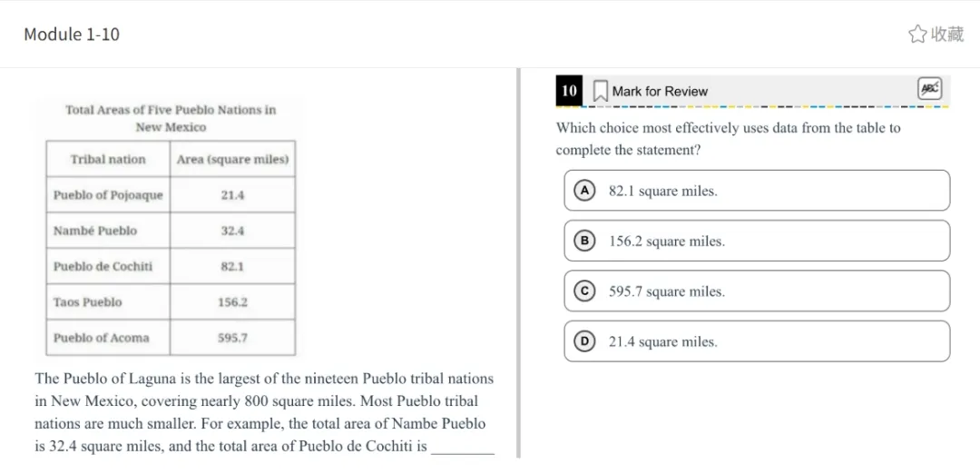
Task: Click the star favorite icon
Action: (x=917, y=35)
